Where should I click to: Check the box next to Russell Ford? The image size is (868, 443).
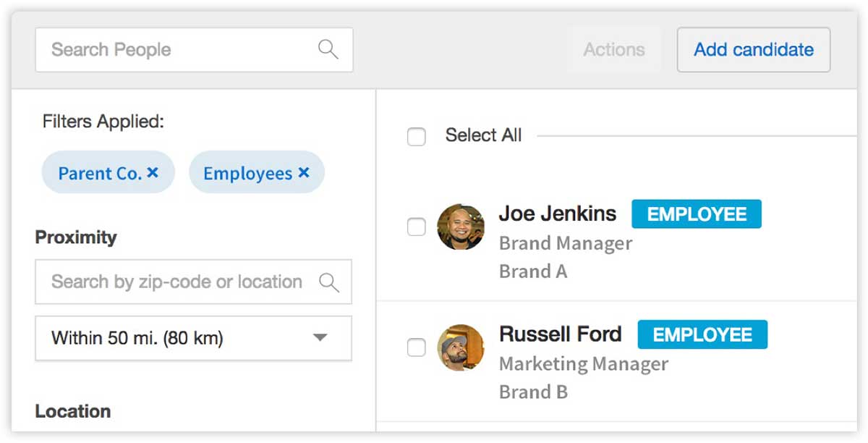[x=417, y=347]
